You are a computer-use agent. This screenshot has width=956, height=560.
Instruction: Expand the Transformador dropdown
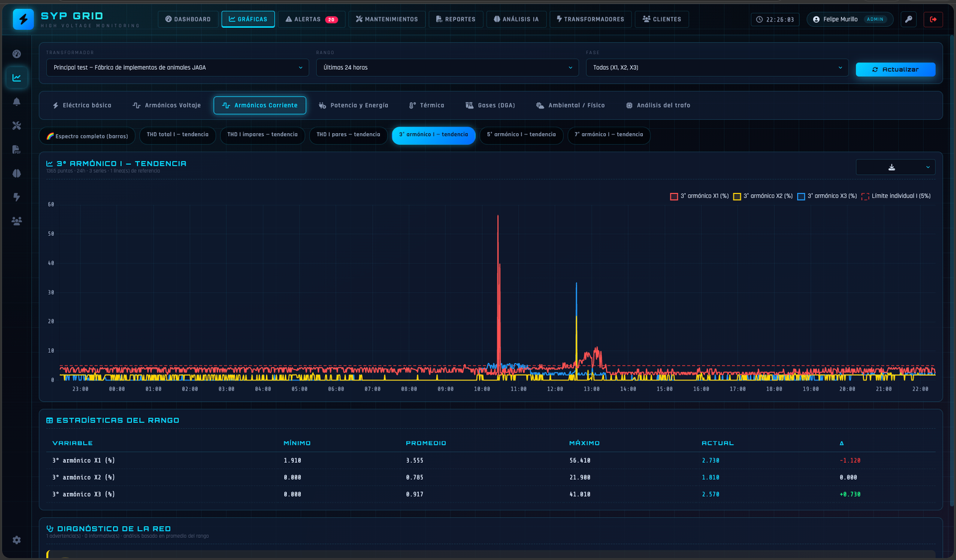pyautogui.click(x=177, y=67)
